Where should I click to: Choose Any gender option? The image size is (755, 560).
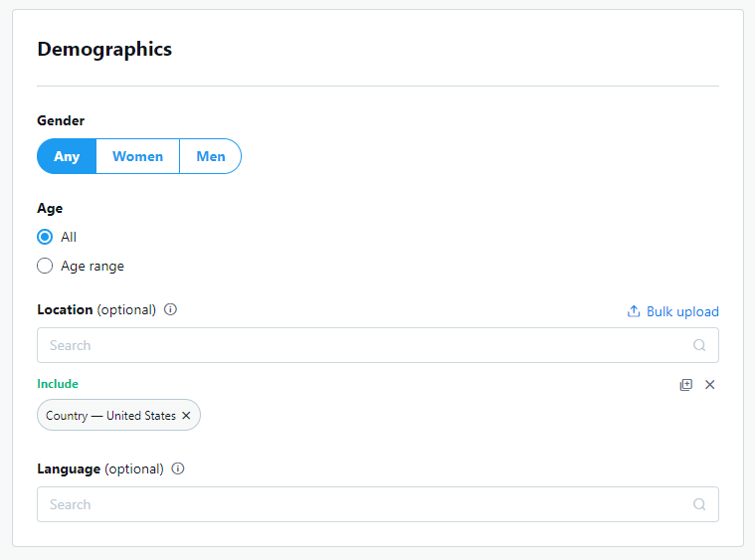67,156
